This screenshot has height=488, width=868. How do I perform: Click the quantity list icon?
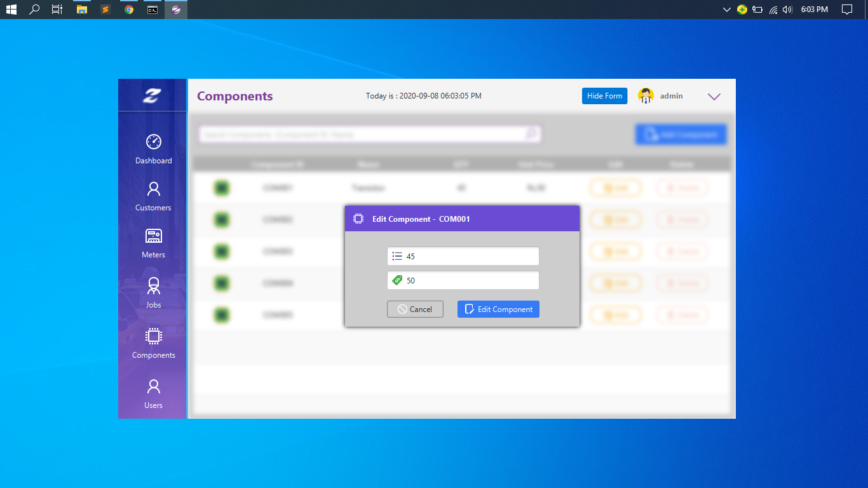[397, 256]
